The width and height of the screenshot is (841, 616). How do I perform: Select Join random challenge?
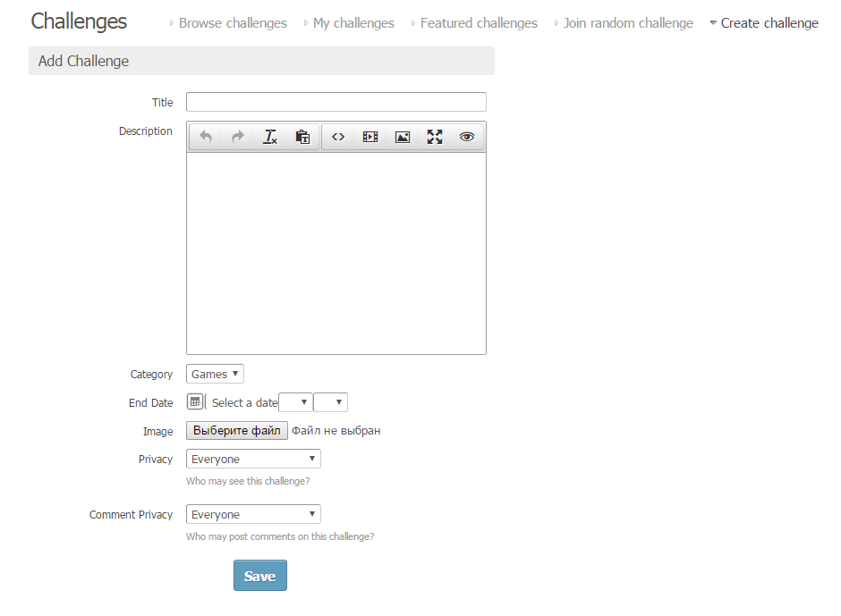[x=628, y=23]
